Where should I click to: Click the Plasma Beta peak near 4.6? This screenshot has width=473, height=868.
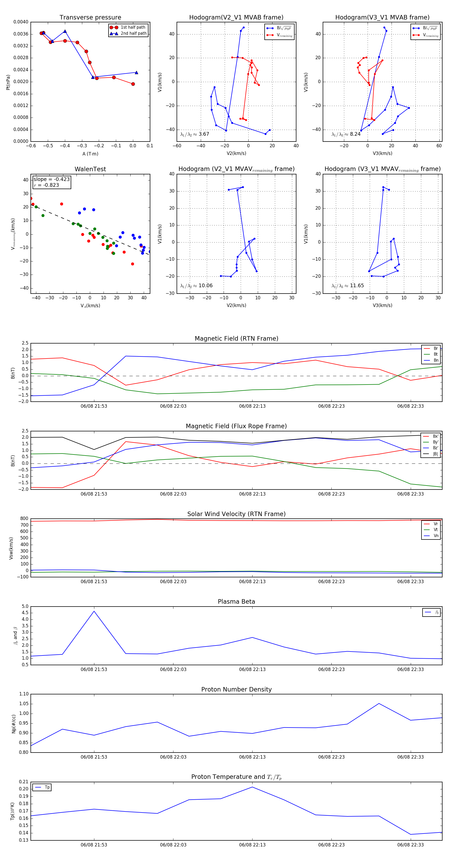tap(94, 611)
